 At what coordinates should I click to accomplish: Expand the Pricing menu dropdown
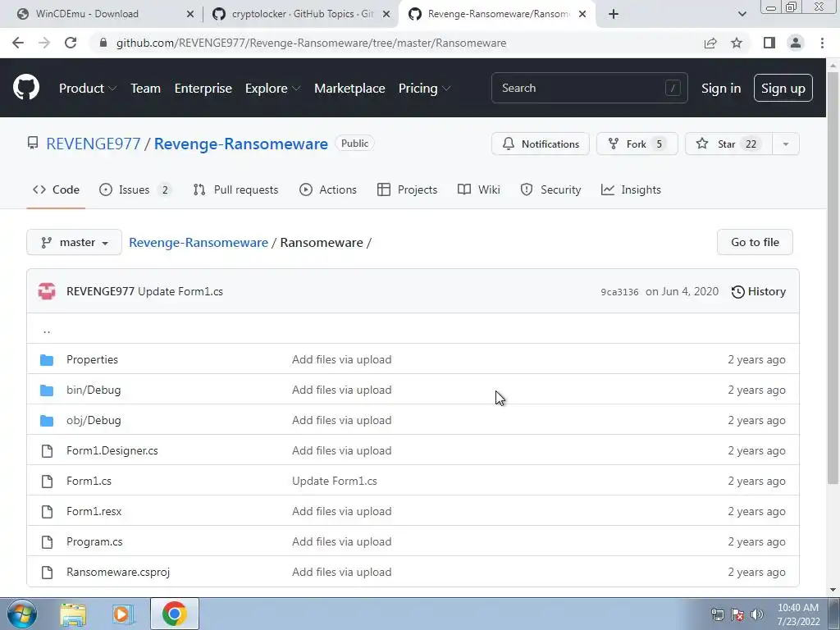coord(424,89)
